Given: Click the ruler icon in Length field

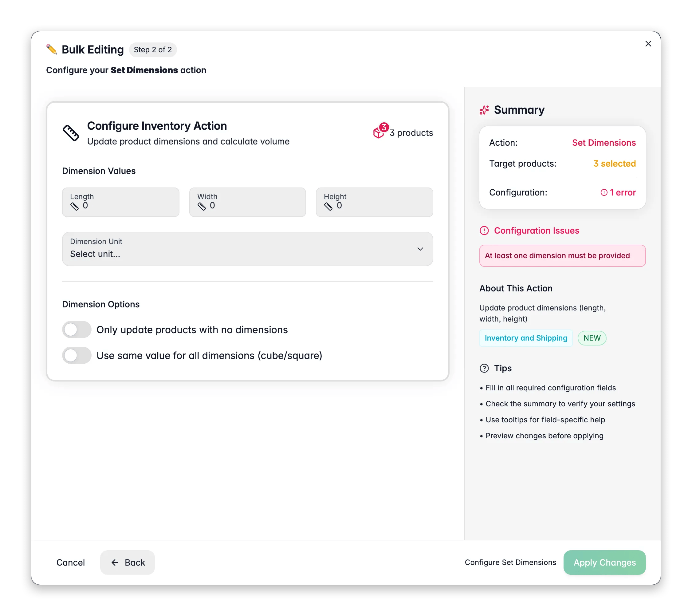Looking at the screenshot, I should (74, 206).
